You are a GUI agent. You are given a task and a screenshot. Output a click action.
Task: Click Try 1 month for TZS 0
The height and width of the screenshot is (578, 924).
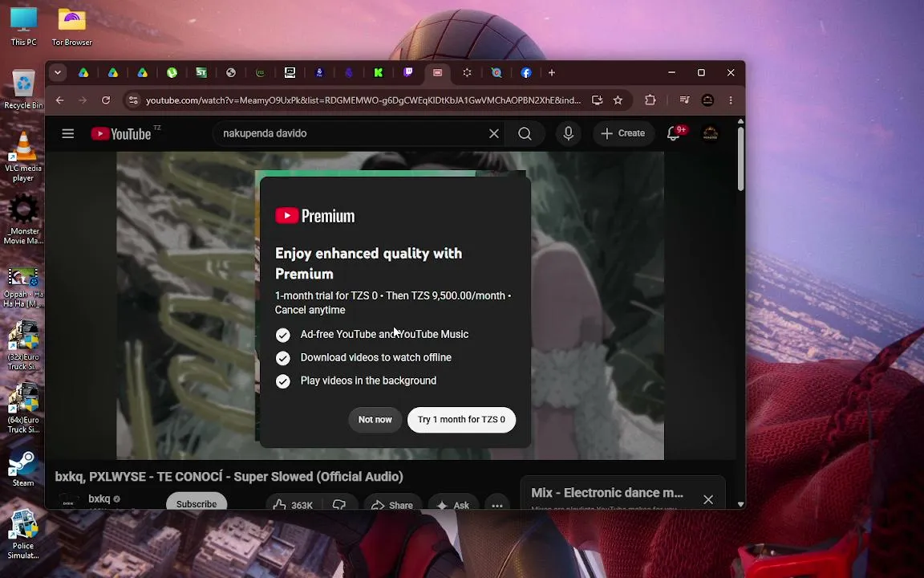[x=461, y=419]
